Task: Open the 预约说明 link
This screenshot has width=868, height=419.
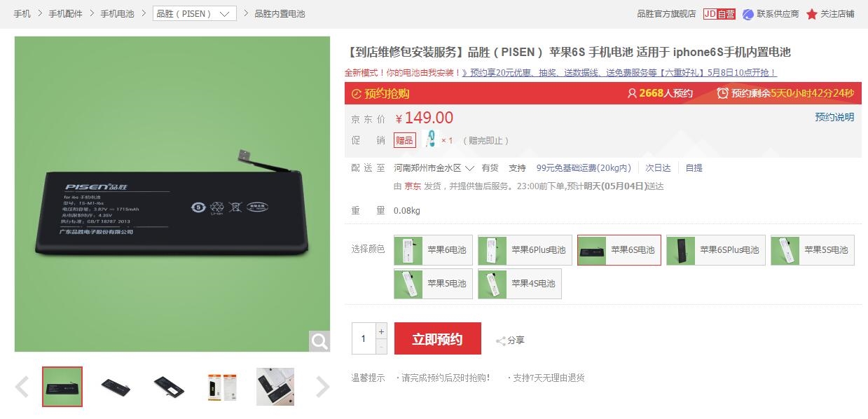Action: tap(834, 117)
